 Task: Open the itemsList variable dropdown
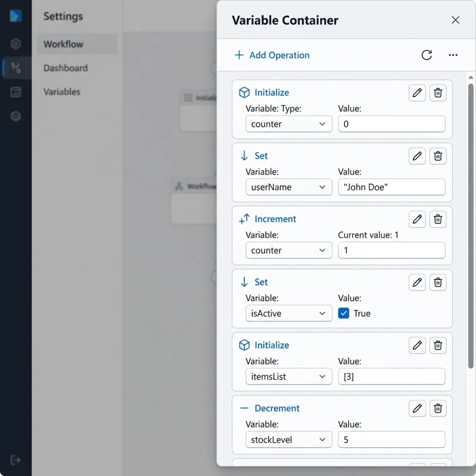coord(289,376)
